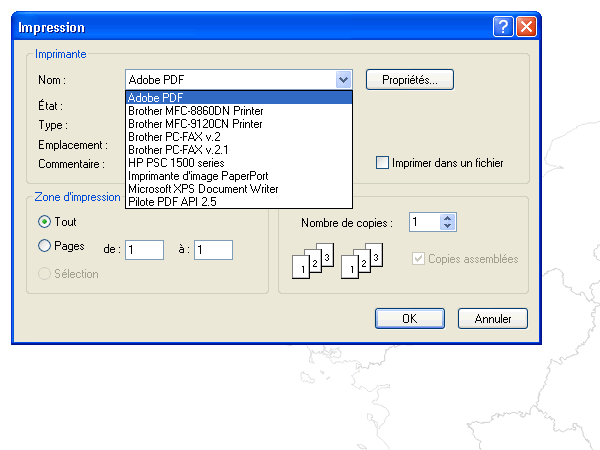
Task: Select the Tout radio button
Action: pos(44,222)
